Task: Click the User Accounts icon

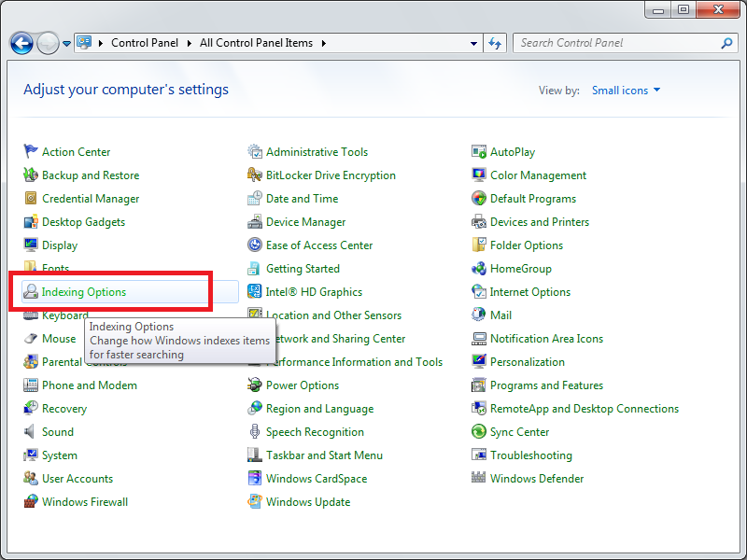Action: (31, 478)
